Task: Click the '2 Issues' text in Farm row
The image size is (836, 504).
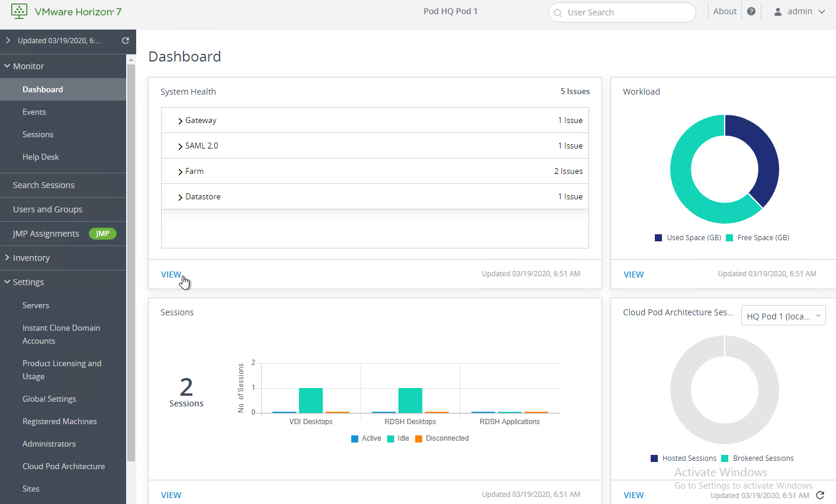Action: tap(568, 171)
